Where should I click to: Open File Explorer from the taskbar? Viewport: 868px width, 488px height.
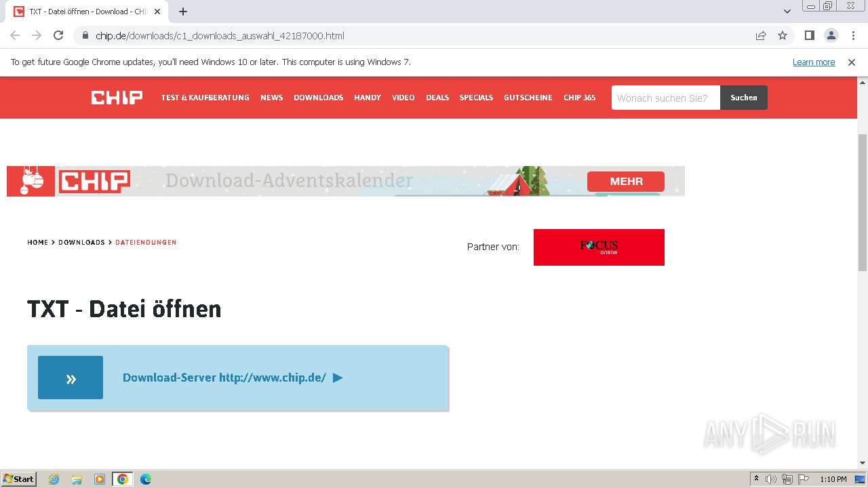(x=77, y=479)
